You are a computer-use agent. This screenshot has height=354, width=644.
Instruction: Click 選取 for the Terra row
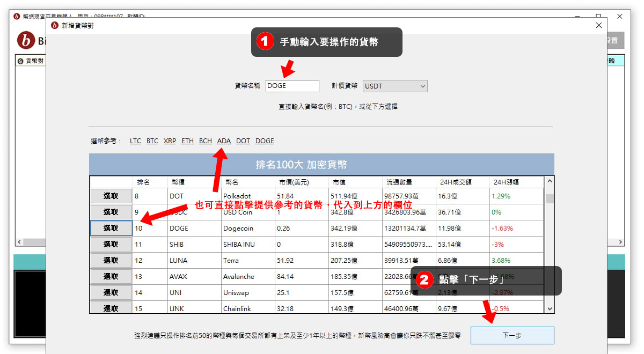(x=111, y=261)
